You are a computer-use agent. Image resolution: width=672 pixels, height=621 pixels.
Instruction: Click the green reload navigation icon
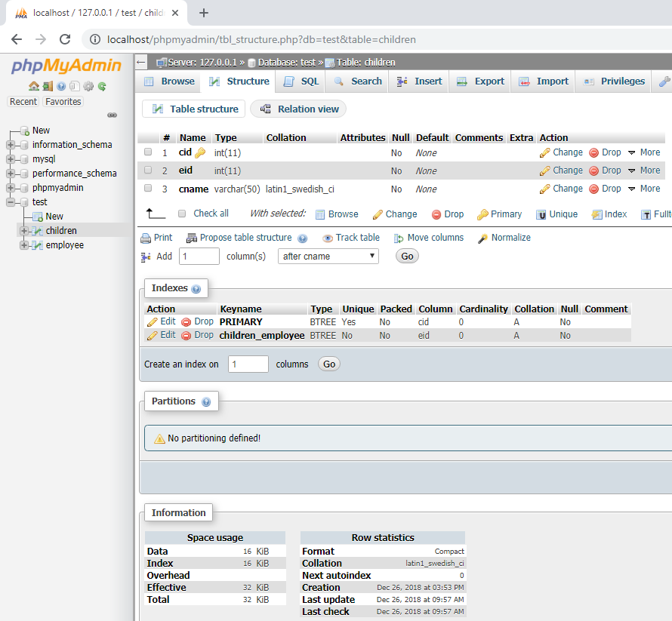click(x=102, y=87)
